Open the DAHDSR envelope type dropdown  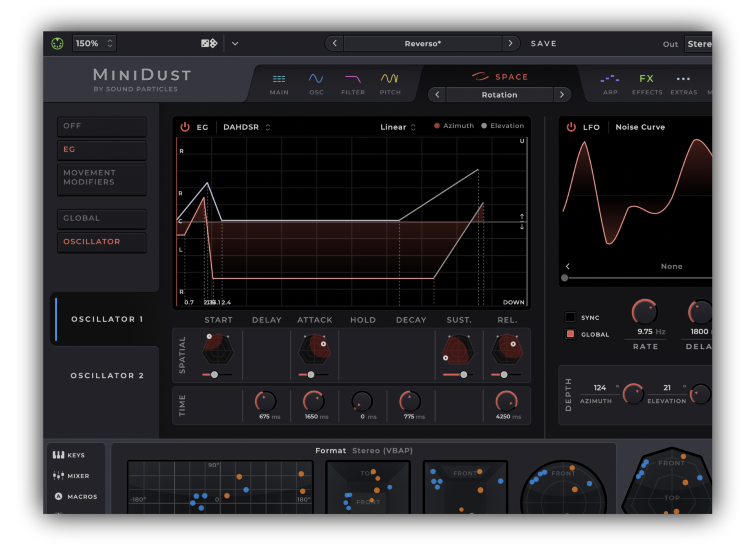[246, 127]
